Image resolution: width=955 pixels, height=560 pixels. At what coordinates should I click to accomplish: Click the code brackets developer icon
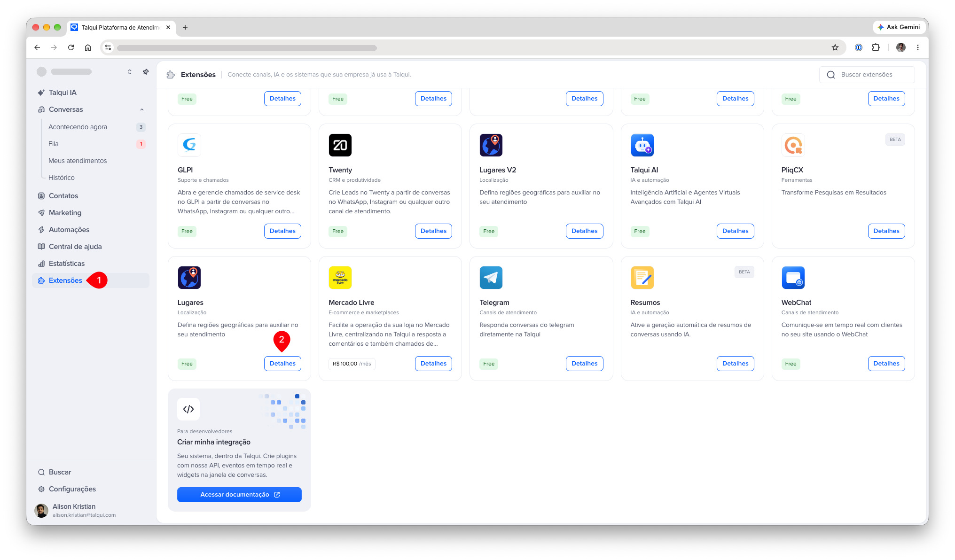pos(188,409)
